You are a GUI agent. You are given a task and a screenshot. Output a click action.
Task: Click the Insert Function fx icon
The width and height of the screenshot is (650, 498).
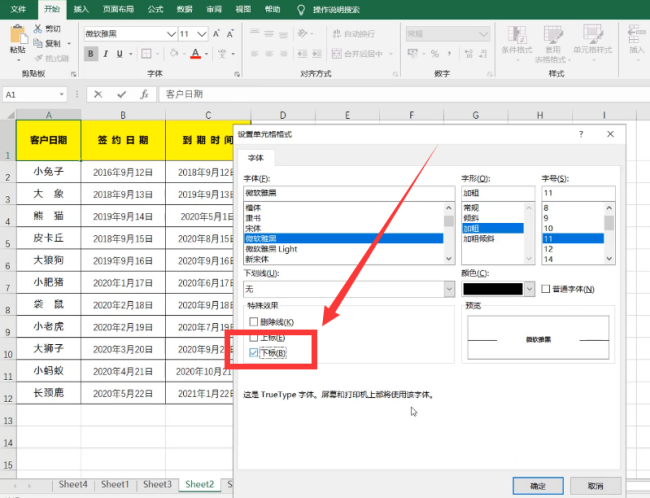point(144,95)
